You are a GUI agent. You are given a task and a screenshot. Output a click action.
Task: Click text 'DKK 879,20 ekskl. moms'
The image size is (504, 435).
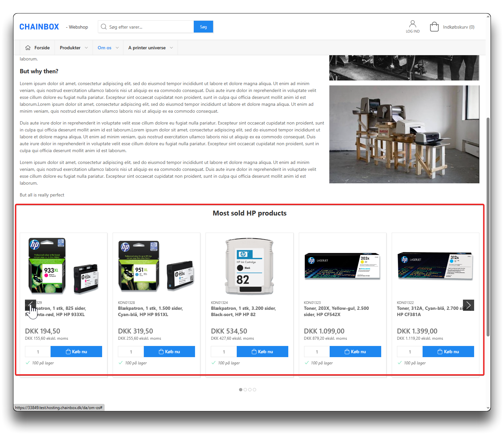tap(325, 338)
